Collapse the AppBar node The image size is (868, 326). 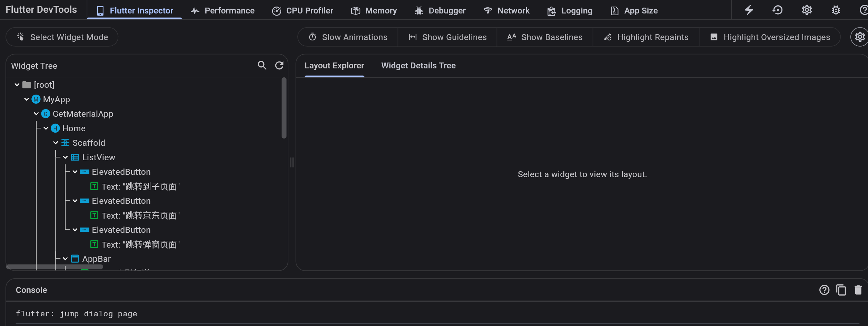click(65, 259)
